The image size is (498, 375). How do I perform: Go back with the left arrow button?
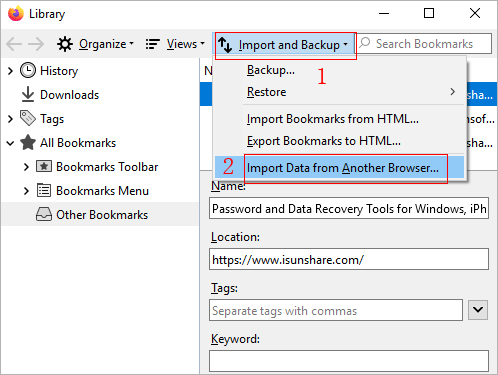[x=14, y=44]
